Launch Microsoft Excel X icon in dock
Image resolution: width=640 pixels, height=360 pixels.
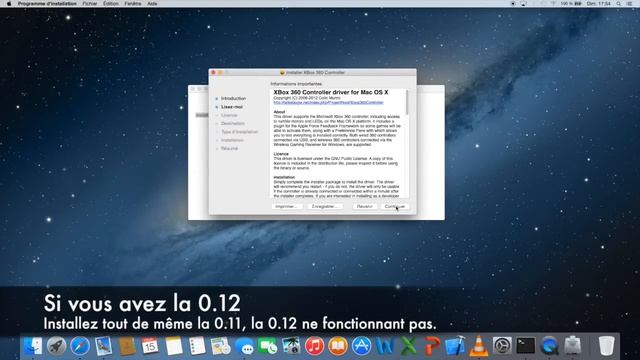pos(408,346)
